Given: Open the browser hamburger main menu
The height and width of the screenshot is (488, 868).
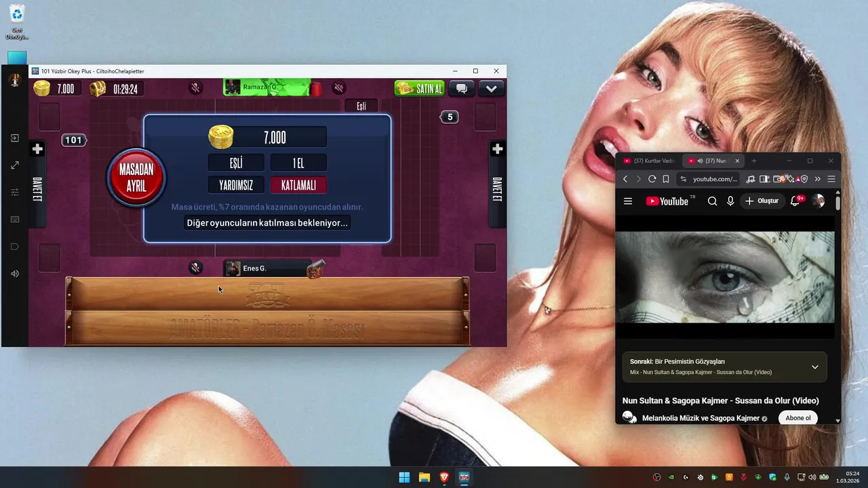Looking at the screenshot, I should 831,179.
